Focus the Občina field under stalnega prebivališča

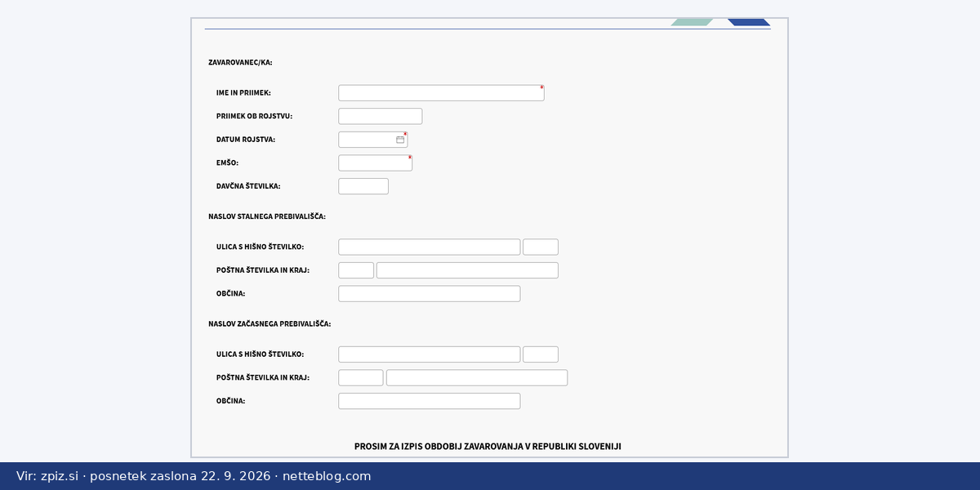(x=430, y=293)
